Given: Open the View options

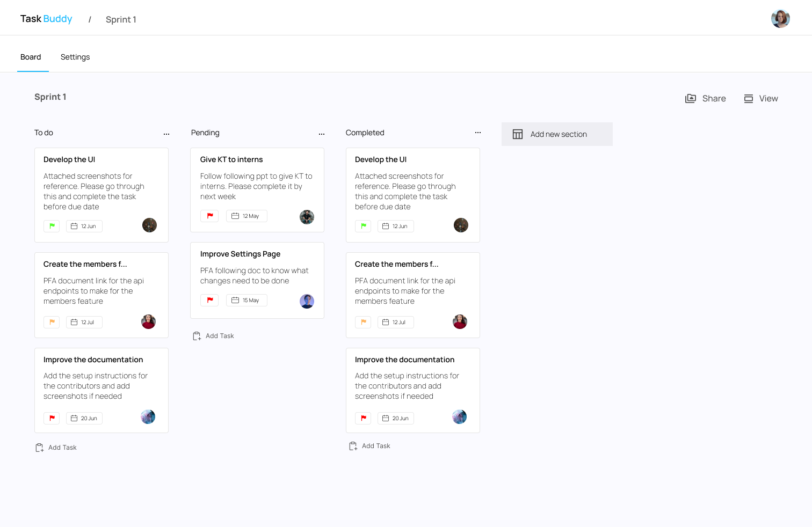Looking at the screenshot, I should 760,98.
